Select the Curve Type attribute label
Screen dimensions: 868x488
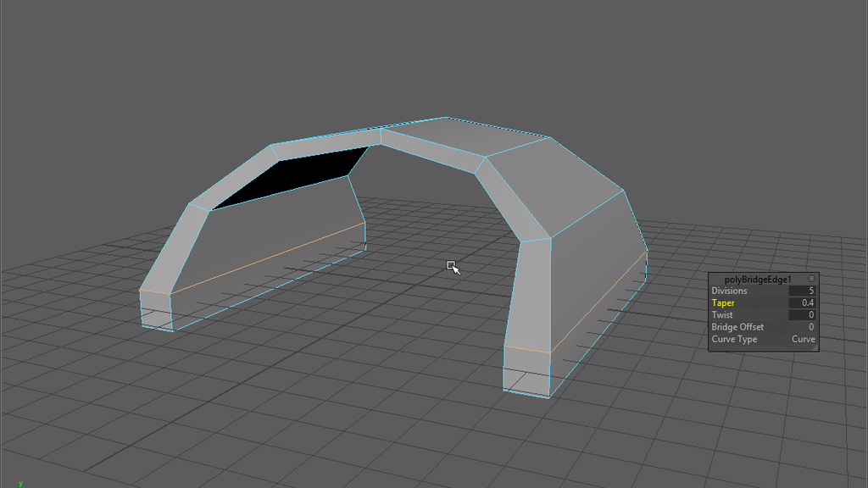coord(734,339)
